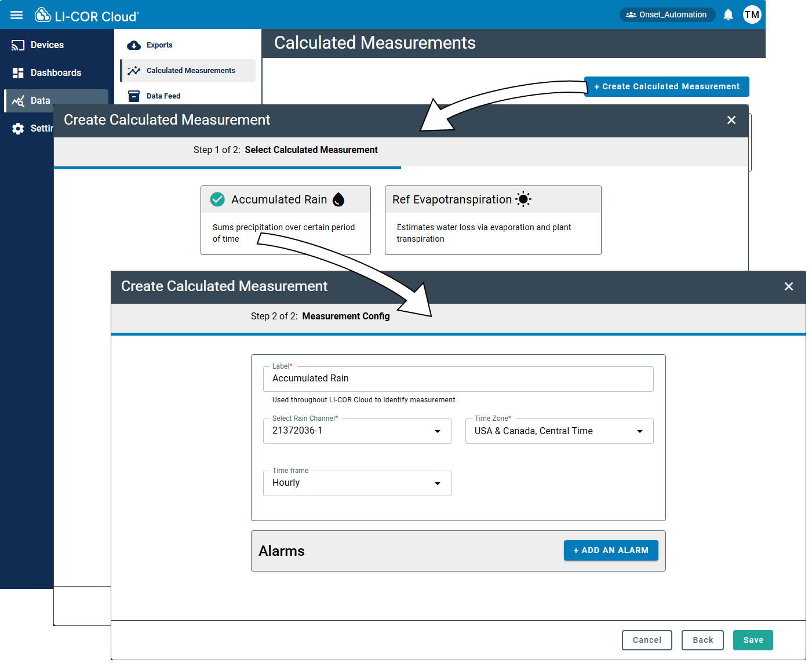This screenshot has width=812, height=666.
Task: Expand the Time frame dropdown
Action: point(356,483)
